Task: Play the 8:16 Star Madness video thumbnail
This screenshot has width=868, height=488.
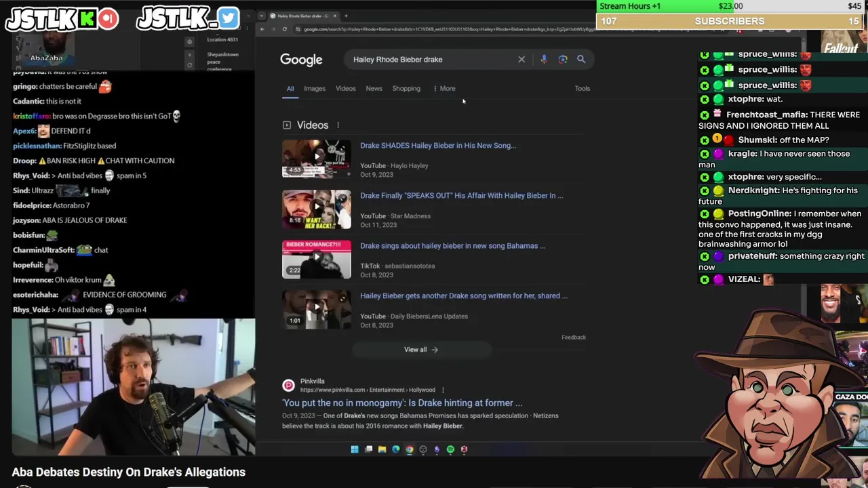Action: click(x=317, y=209)
